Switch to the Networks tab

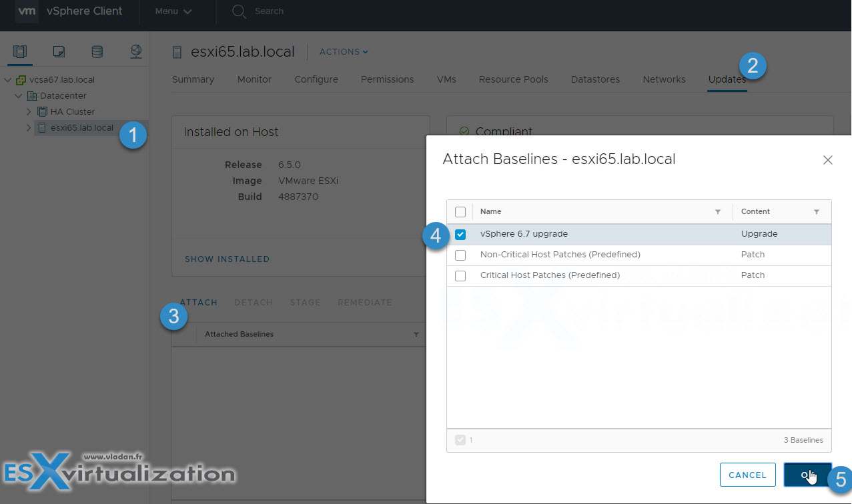(664, 79)
